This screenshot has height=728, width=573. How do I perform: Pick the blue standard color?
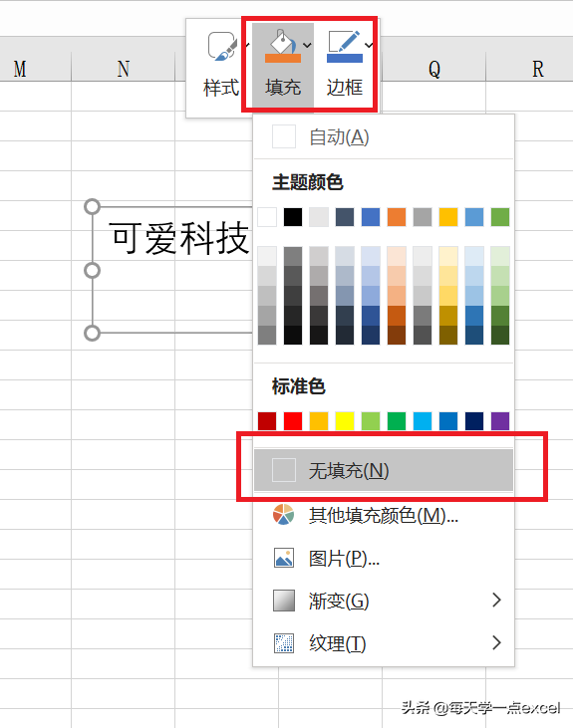(448, 421)
